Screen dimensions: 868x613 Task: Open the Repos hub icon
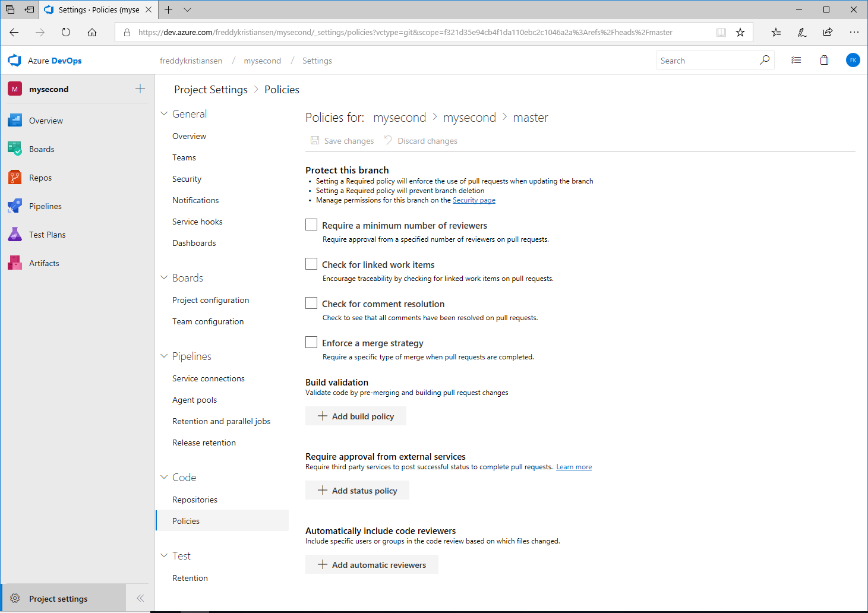(15, 178)
